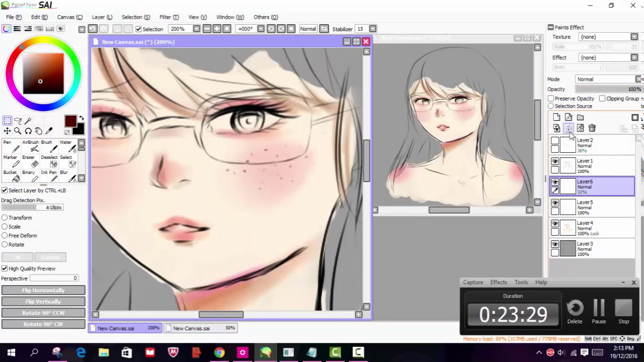644x362 pixels.
Task: Select the Pen tool
Action: [11, 146]
